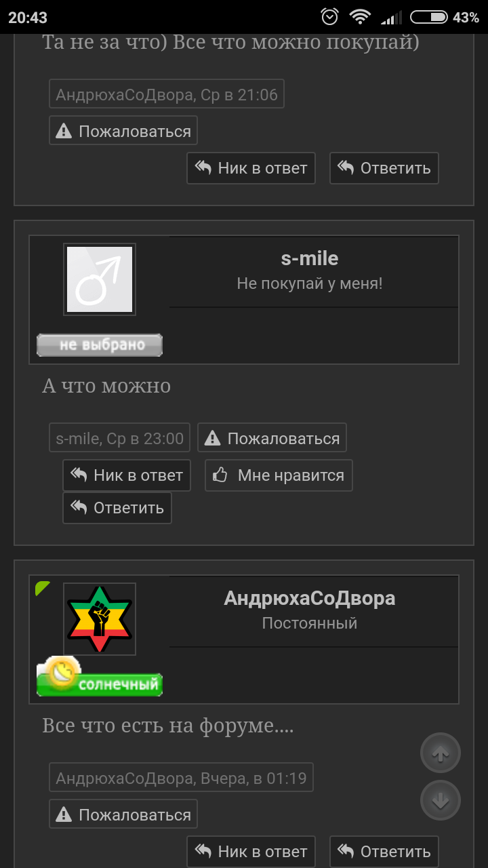
Task: Click the green 'солнечный' mood badge
Action: tap(100, 677)
